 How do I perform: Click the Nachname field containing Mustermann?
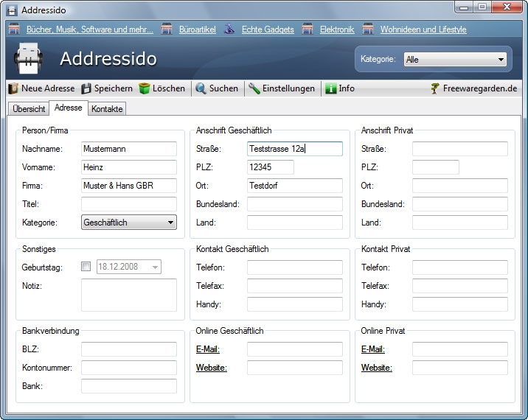129,149
